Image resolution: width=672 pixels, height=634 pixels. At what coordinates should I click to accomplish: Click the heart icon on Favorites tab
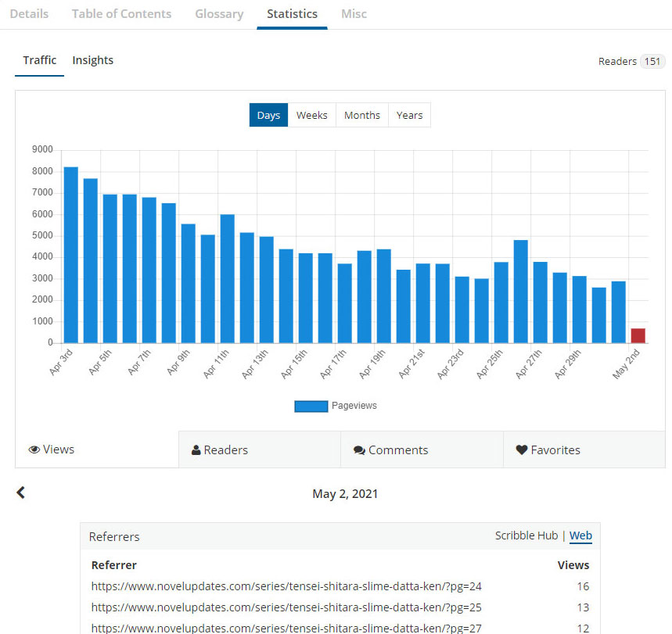(522, 450)
